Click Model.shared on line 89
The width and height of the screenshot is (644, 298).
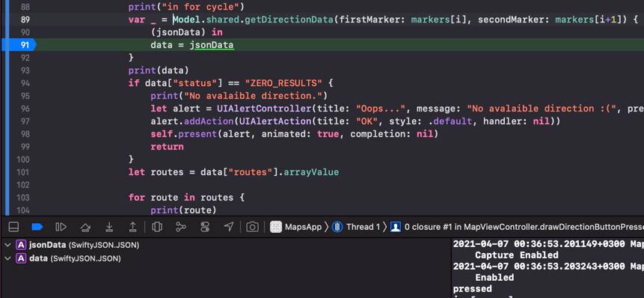[x=206, y=19]
